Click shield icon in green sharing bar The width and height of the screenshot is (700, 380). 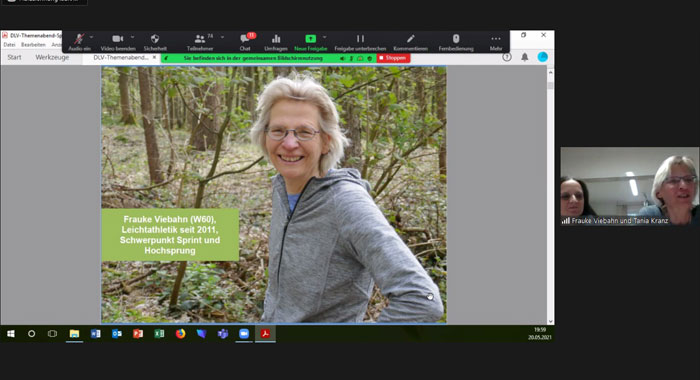(x=369, y=58)
